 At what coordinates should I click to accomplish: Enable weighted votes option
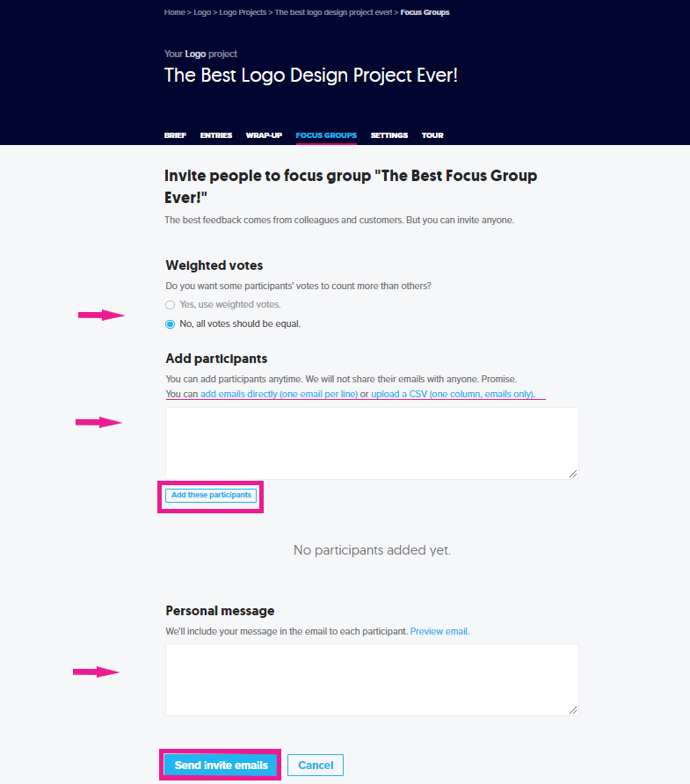pyautogui.click(x=170, y=305)
